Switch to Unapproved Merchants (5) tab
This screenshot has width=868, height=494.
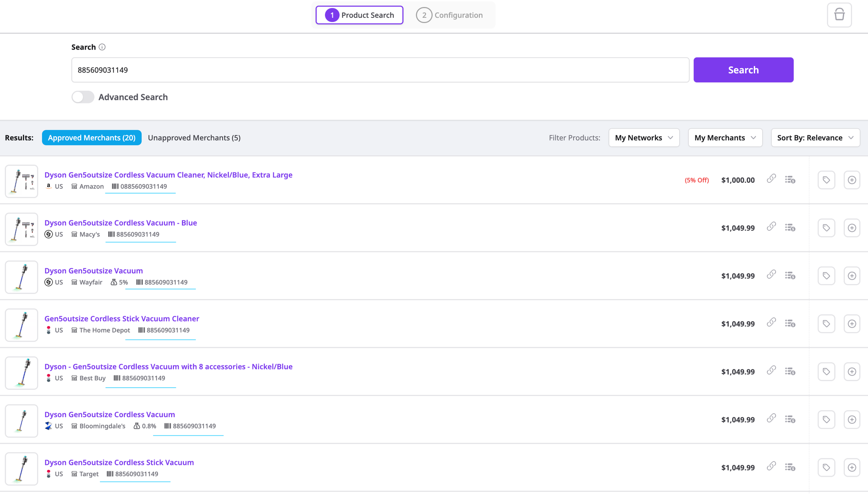[194, 138]
